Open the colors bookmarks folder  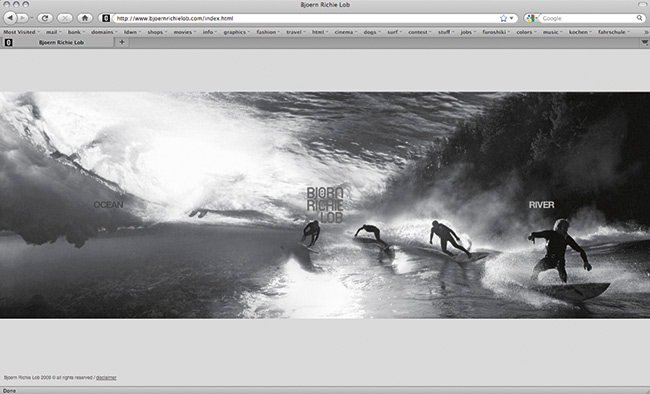tap(526, 32)
